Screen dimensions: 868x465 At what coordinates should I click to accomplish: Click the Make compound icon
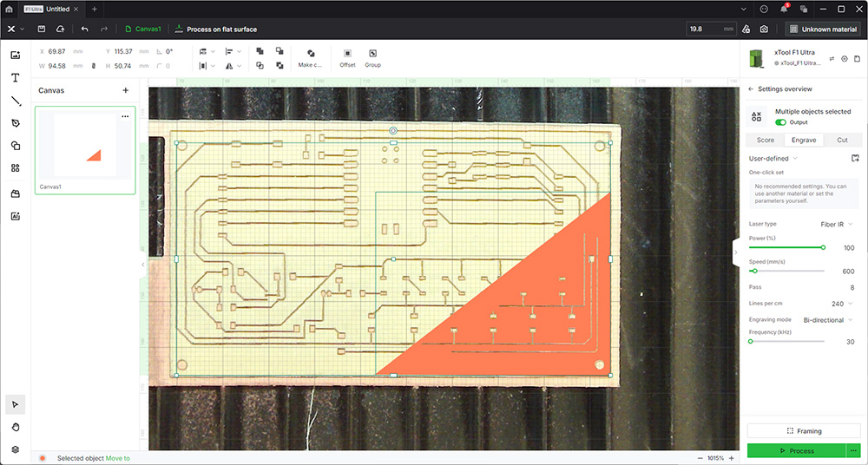click(x=311, y=53)
